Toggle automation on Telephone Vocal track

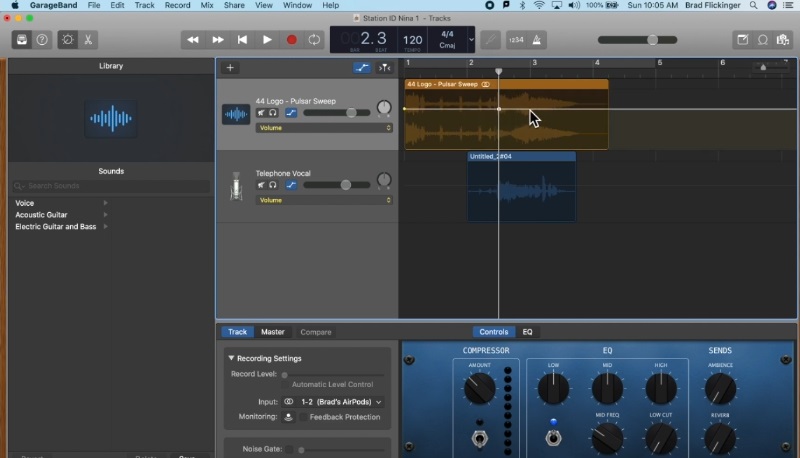click(x=291, y=185)
